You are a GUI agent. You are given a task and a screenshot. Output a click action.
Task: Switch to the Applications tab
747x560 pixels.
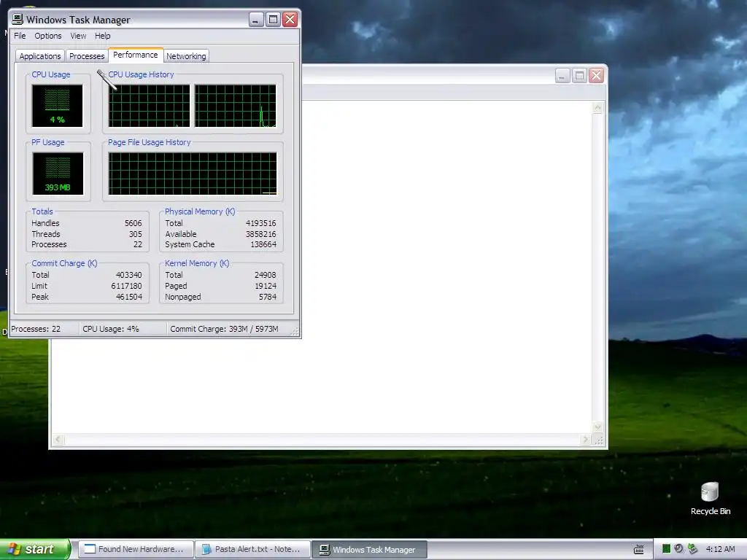40,56
